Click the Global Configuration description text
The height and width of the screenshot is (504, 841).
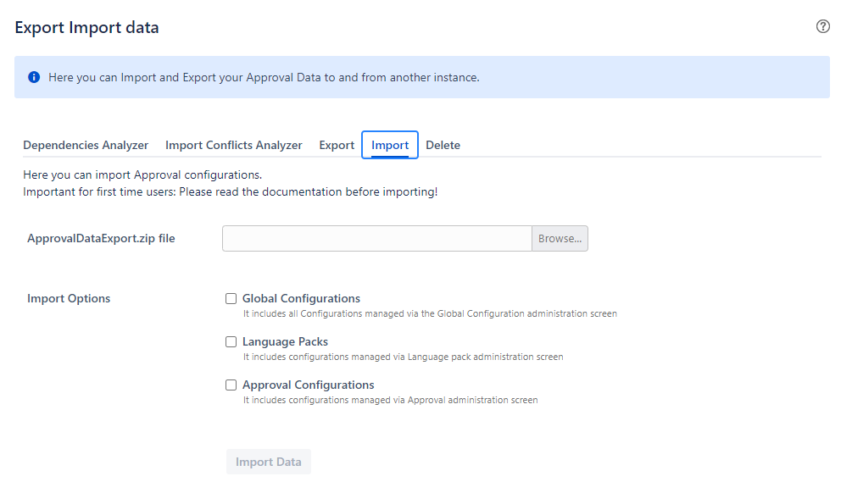click(430, 313)
